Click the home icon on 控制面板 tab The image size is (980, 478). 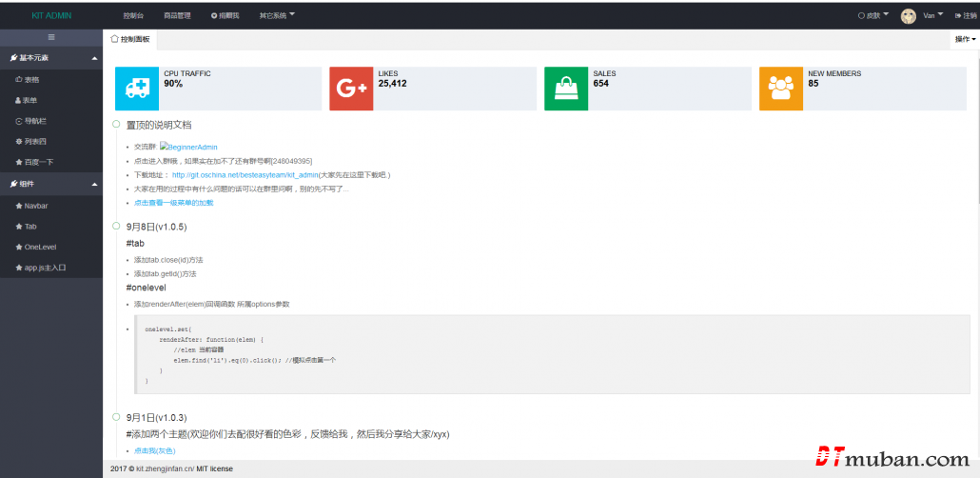pyautogui.click(x=115, y=39)
